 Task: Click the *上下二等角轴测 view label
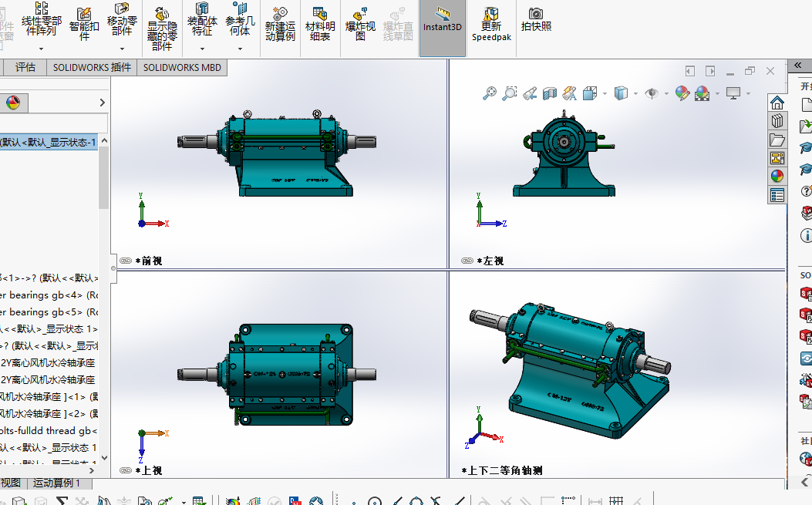[502, 470]
